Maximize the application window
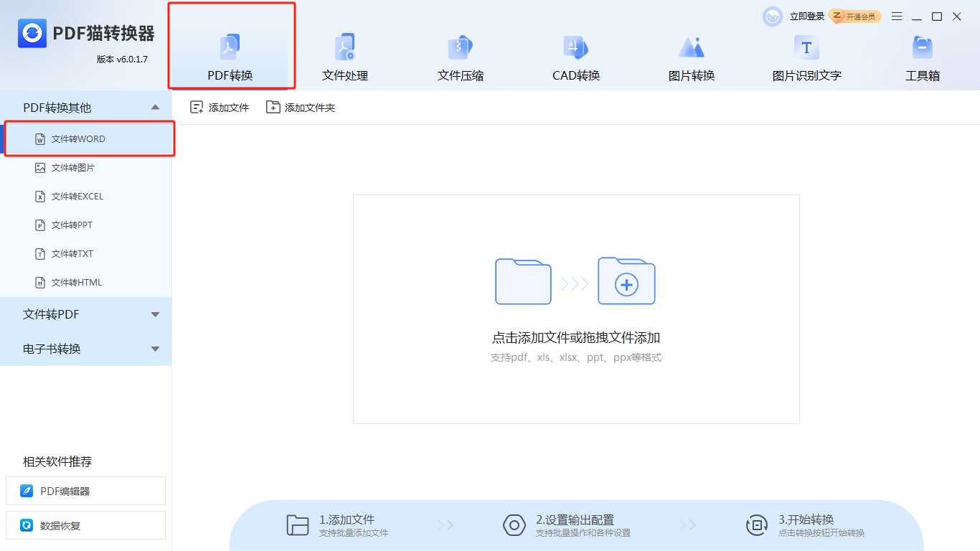Viewport: 980px width, 551px height. tap(937, 17)
